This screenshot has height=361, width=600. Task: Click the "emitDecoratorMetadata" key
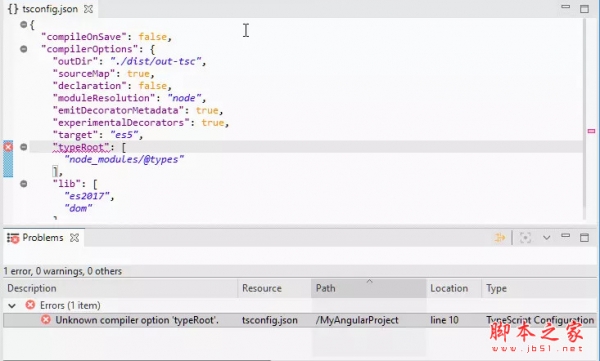point(118,110)
